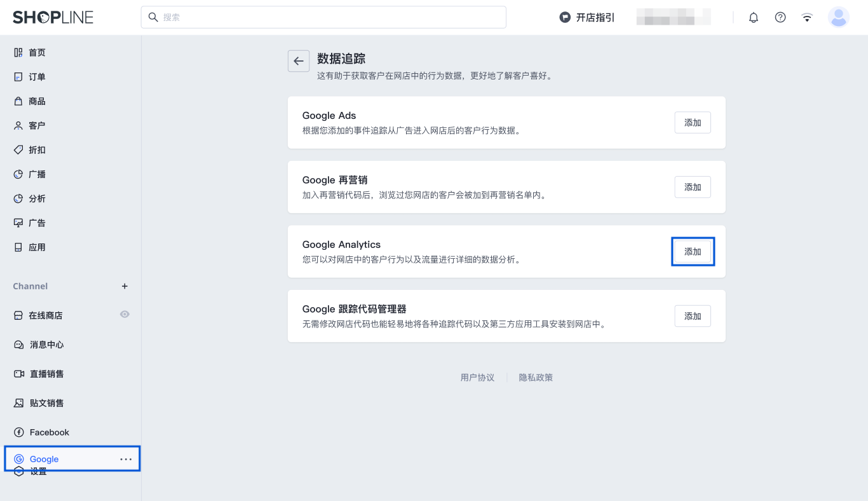Open the Google channel three-dot menu
This screenshot has width=868, height=501.
(x=126, y=459)
